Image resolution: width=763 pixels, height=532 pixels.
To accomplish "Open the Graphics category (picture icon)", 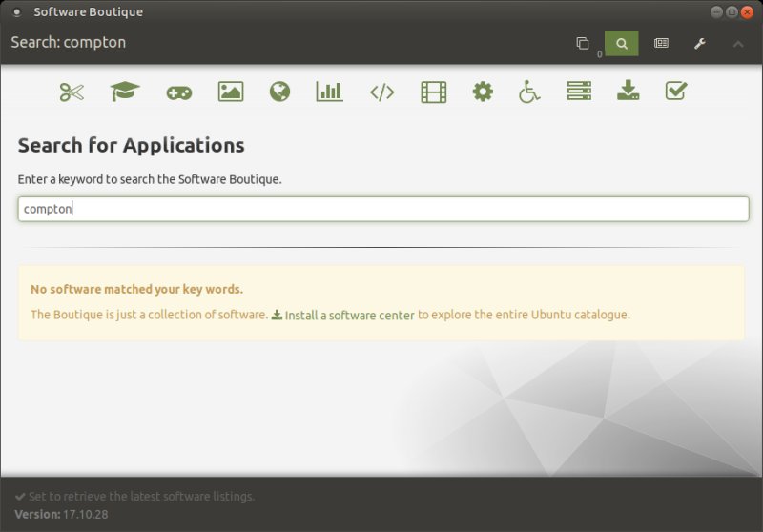I will coord(230,92).
